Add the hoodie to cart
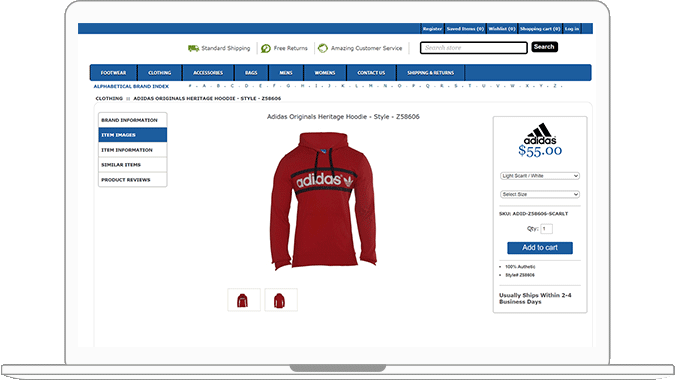The height and width of the screenshot is (380, 675). [540, 248]
